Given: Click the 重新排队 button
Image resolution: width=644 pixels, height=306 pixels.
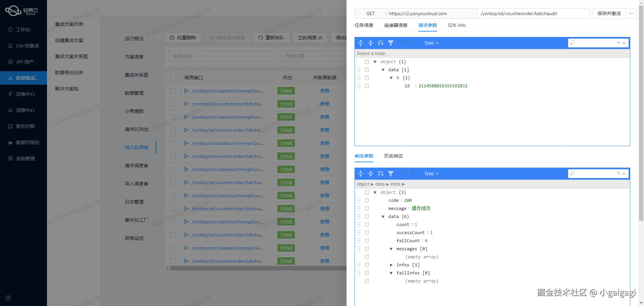Looking at the screenshot, I should coord(271,38).
